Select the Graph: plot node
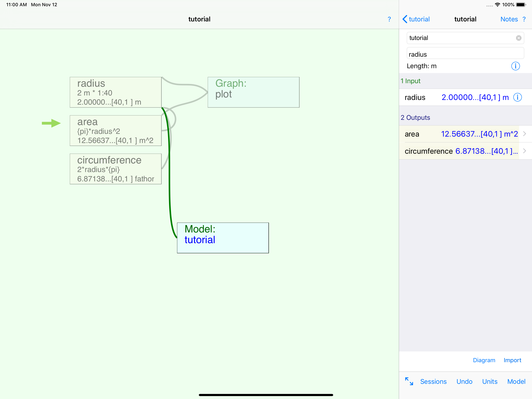The width and height of the screenshot is (532, 399). pyautogui.click(x=254, y=92)
